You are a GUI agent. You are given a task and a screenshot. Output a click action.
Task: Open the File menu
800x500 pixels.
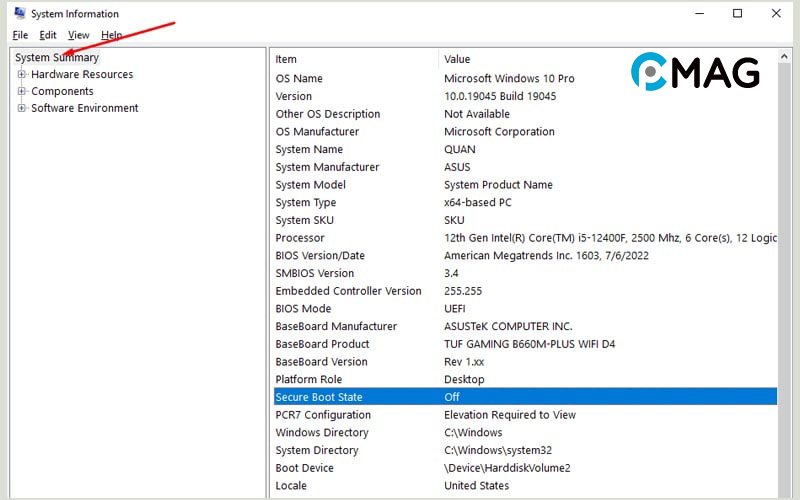(20, 35)
